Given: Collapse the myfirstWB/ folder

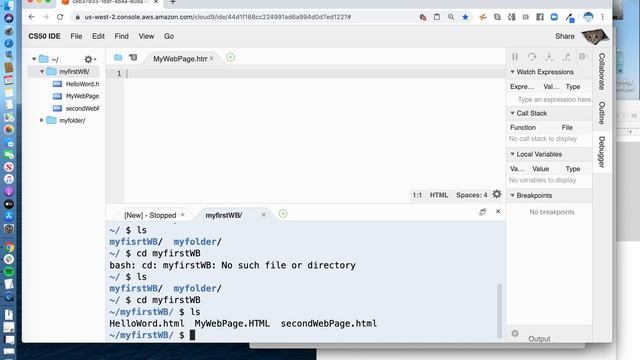Looking at the screenshot, I should coord(42,71).
